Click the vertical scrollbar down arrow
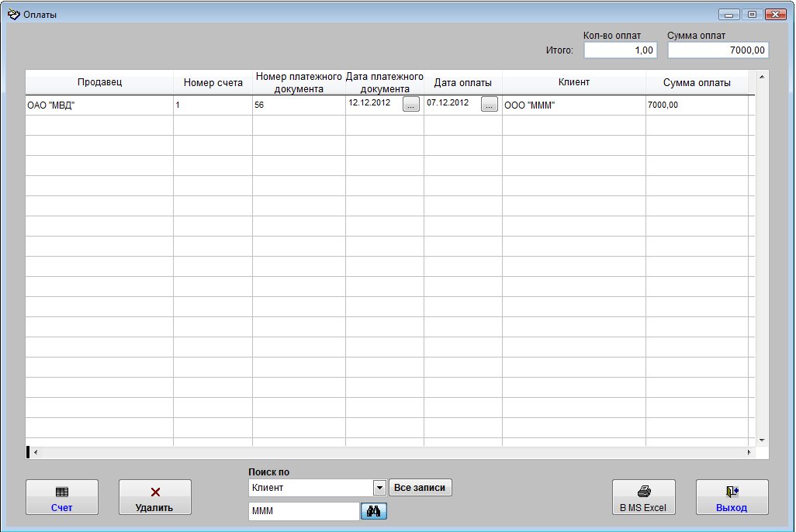796x532 pixels. 762,440
